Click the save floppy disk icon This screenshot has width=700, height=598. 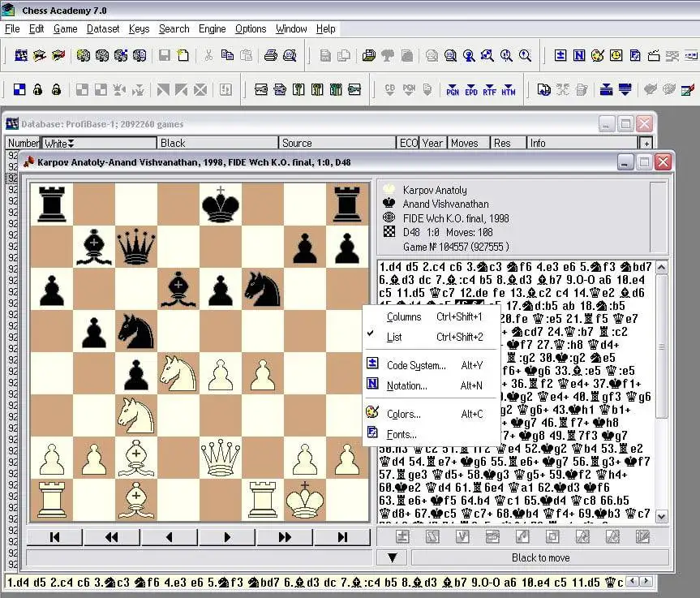pos(165,55)
